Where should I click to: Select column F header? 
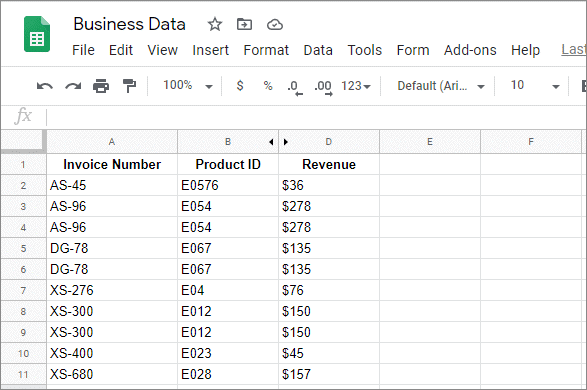click(x=531, y=142)
